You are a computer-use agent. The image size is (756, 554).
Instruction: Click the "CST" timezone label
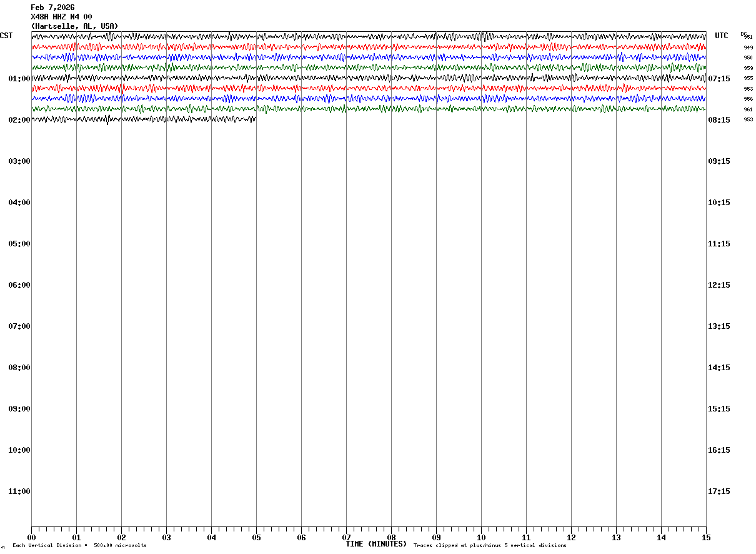coord(6,36)
